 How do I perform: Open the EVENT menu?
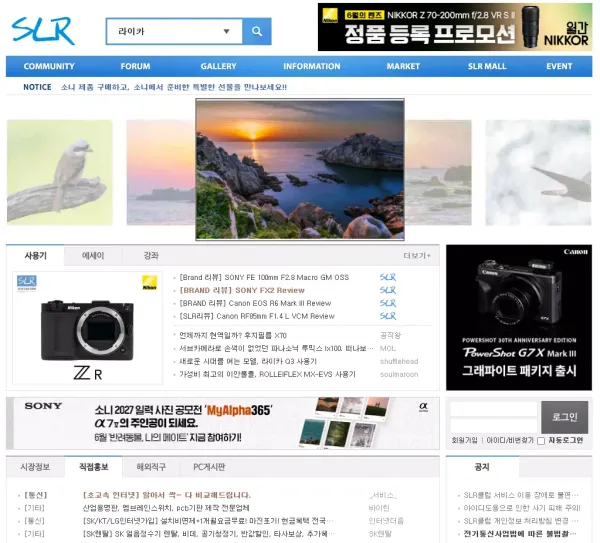coord(559,66)
